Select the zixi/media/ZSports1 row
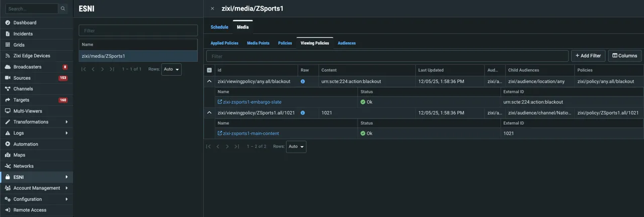644x217 pixels. (138, 56)
